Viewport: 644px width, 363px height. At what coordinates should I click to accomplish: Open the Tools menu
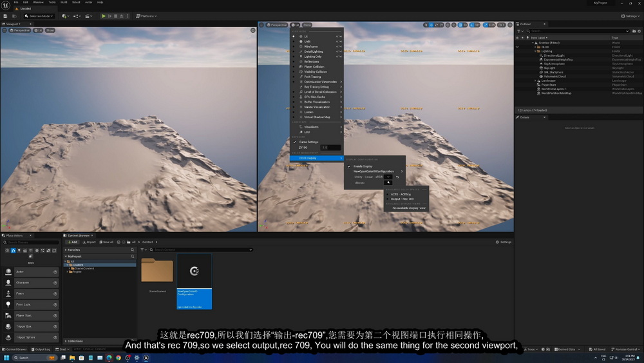[52, 2]
